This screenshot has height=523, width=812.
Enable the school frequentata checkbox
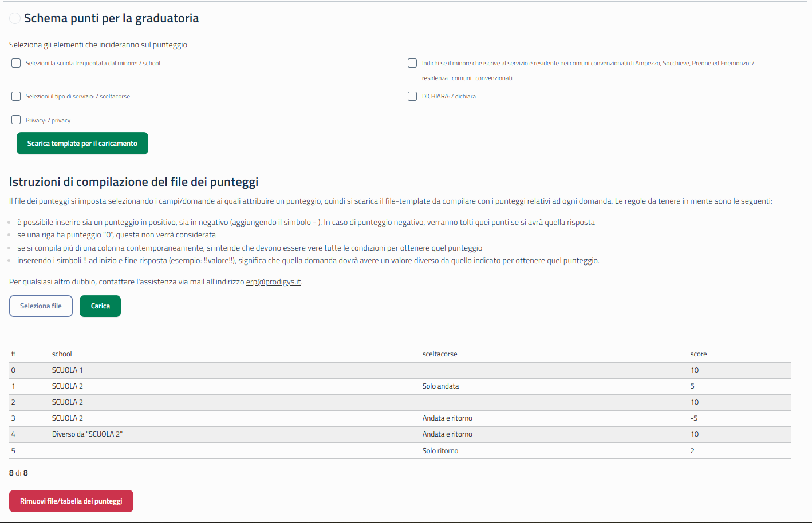[16, 63]
